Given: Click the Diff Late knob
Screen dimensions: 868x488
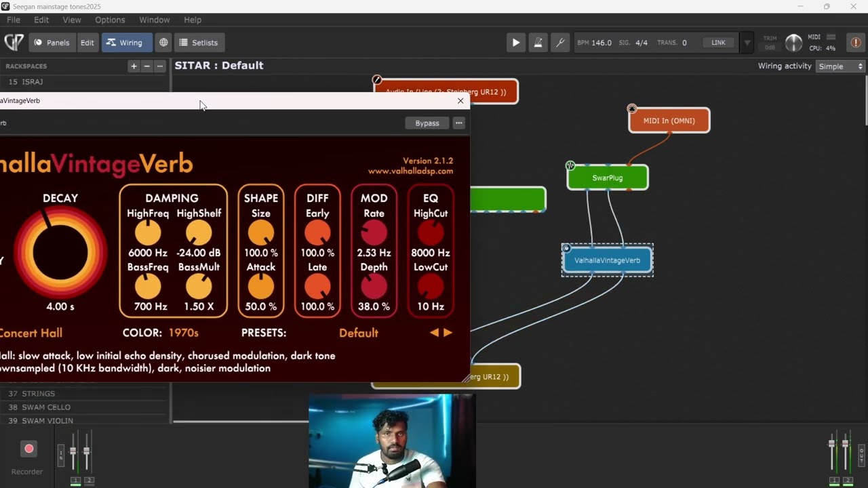Looking at the screenshot, I should tap(317, 287).
